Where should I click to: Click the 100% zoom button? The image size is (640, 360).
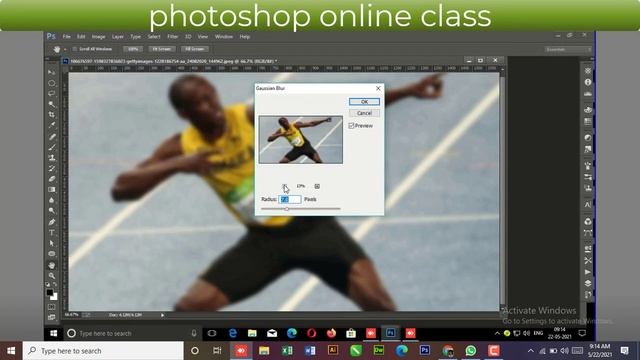133,49
